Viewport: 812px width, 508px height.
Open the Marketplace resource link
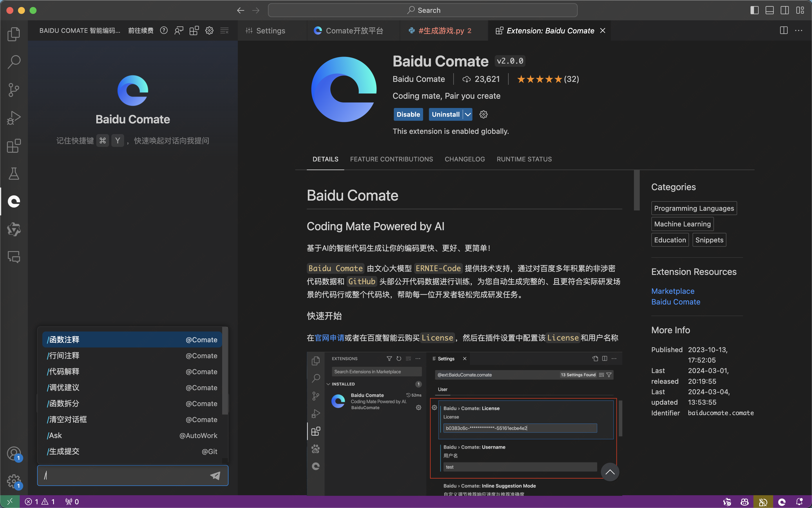click(x=673, y=291)
